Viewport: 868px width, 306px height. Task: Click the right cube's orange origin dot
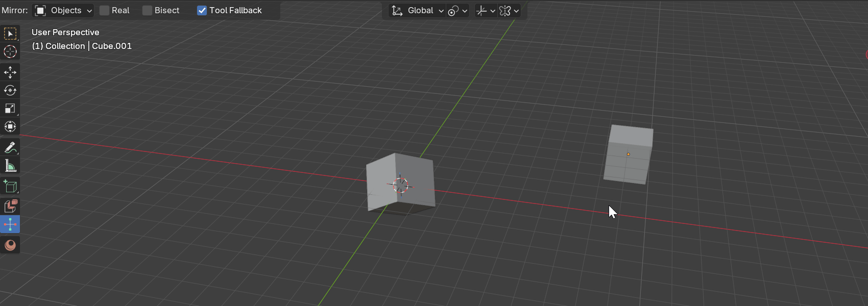click(x=628, y=154)
